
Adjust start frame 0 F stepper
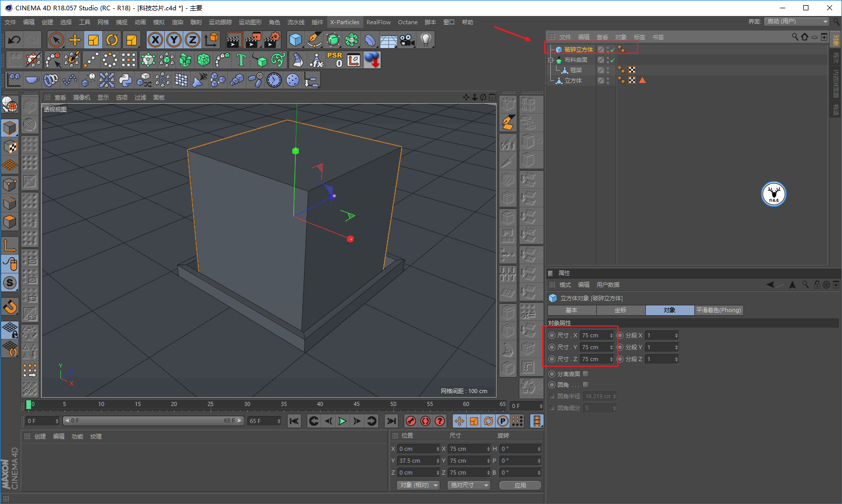pos(57,421)
